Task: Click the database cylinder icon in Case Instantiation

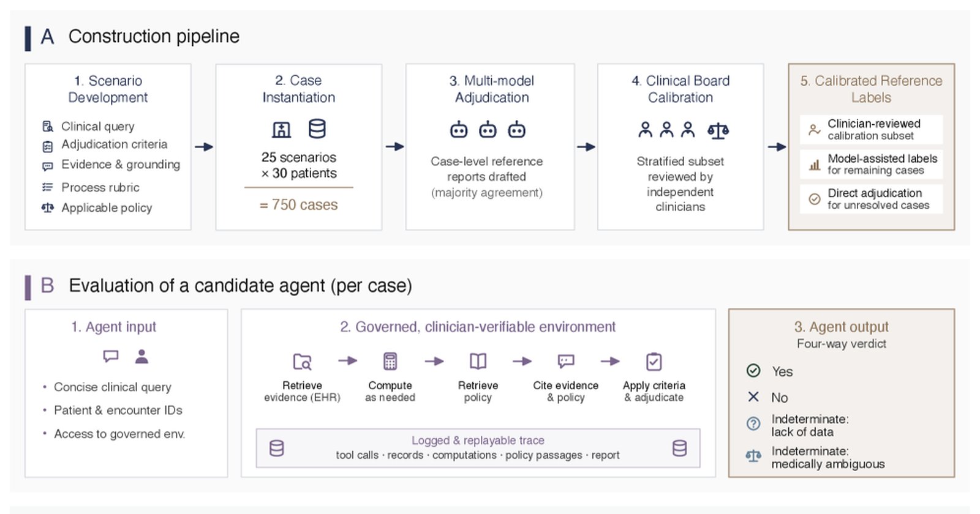Action: pos(317,129)
